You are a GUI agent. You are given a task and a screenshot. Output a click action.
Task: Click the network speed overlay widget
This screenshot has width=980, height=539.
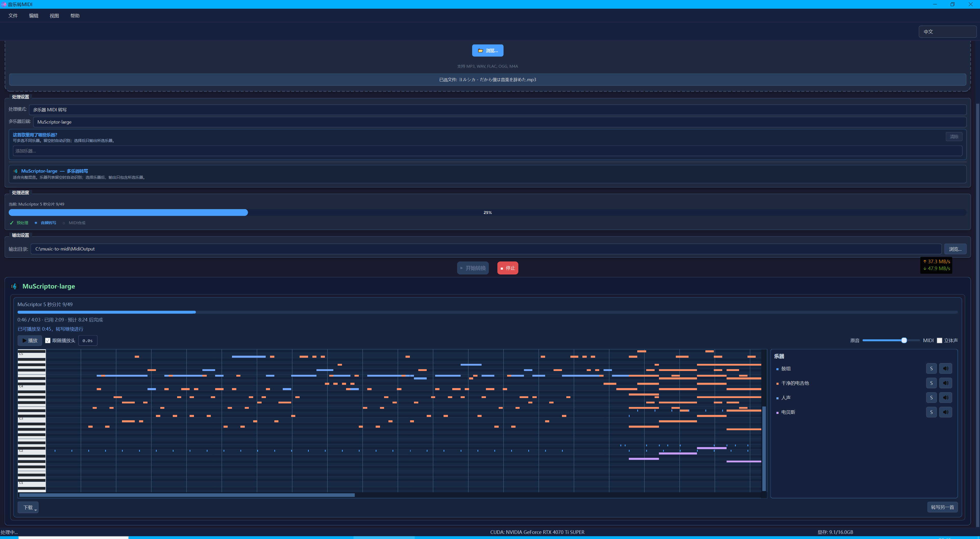click(936, 265)
